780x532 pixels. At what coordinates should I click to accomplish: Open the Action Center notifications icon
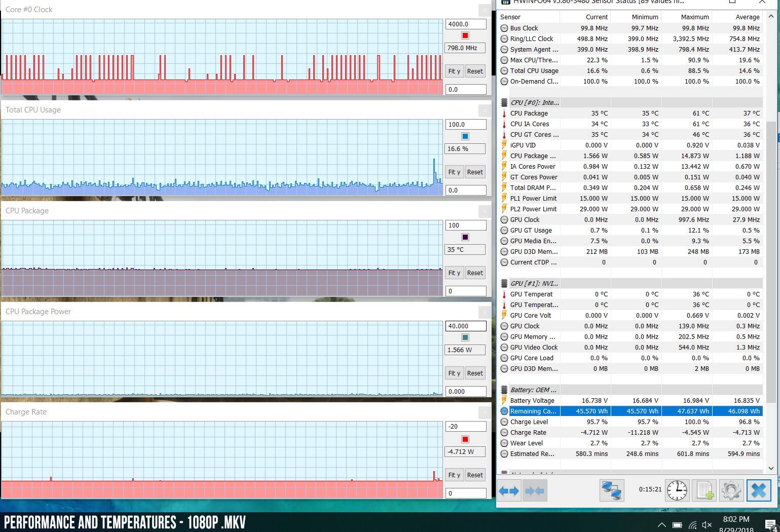[770, 525]
